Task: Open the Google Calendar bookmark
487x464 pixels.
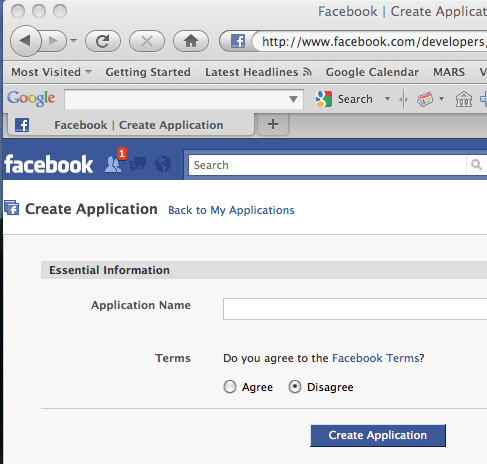Action: tap(372, 72)
